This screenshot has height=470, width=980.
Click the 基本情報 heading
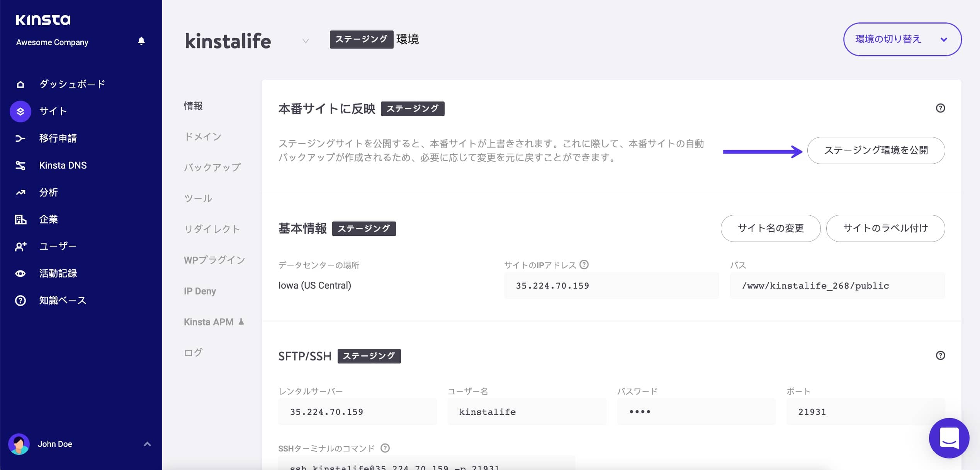pyautogui.click(x=302, y=228)
